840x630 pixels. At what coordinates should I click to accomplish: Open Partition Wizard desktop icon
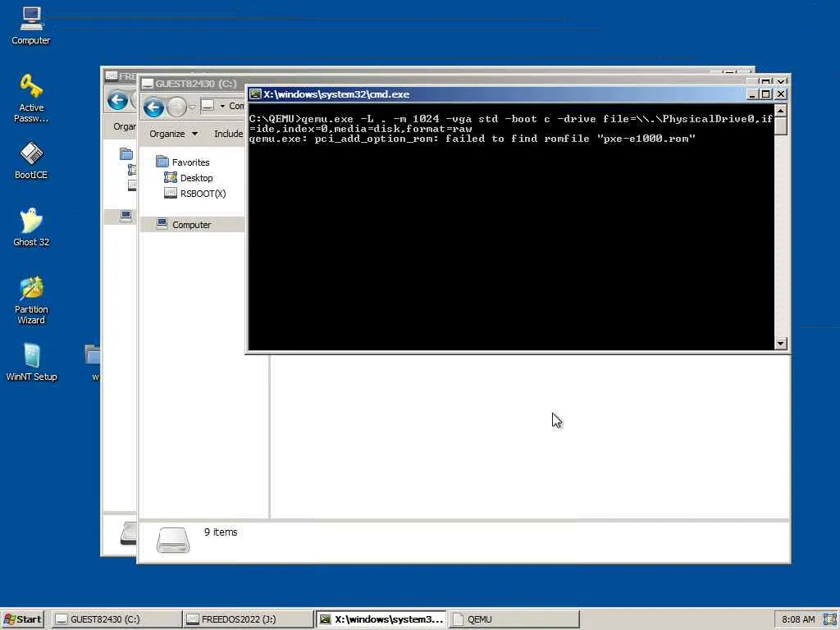pos(31,300)
